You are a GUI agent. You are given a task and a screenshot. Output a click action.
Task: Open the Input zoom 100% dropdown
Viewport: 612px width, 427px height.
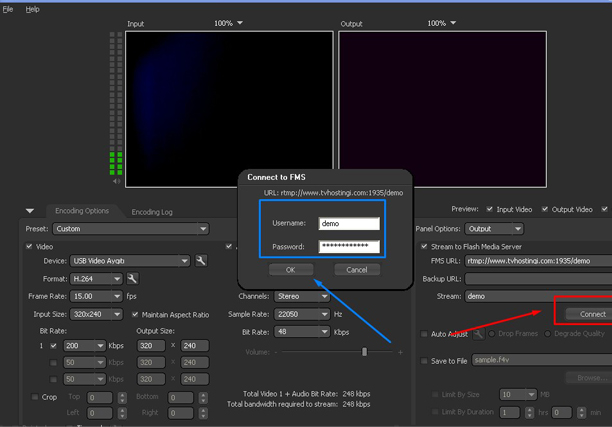pyautogui.click(x=228, y=23)
